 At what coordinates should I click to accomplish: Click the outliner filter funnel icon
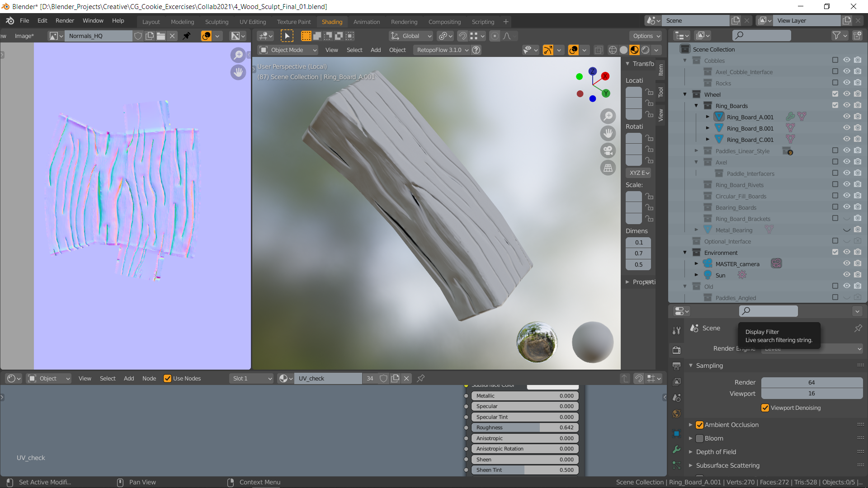coord(837,36)
